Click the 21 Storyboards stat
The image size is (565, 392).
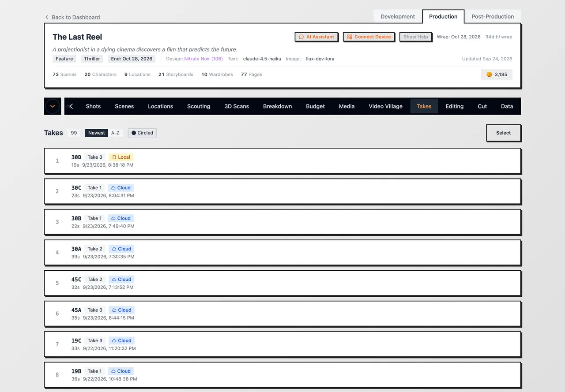point(176,75)
